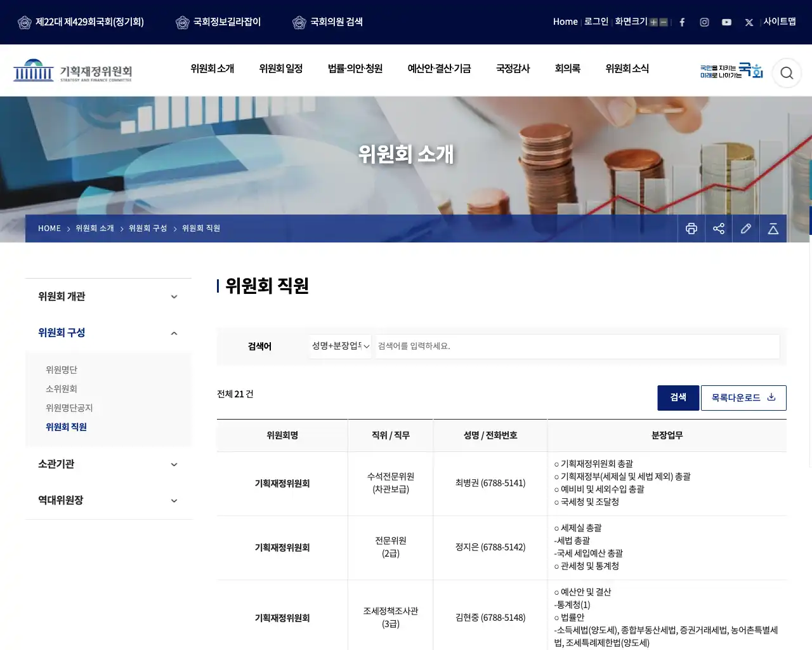The width and height of the screenshot is (812, 650).
Task: Open the 위원회소개 main navigation menu
Action: pyautogui.click(x=213, y=69)
